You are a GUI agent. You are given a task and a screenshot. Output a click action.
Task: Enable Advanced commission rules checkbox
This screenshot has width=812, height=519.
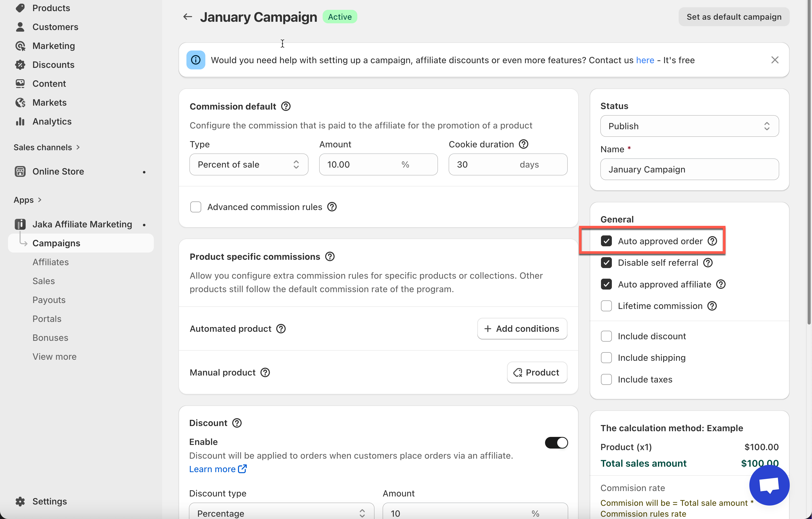pyautogui.click(x=195, y=207)
